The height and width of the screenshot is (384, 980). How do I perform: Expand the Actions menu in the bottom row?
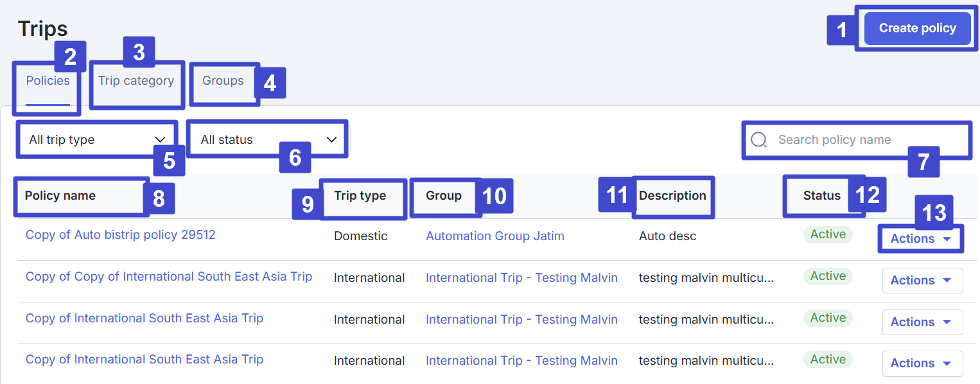click(922, 363)
